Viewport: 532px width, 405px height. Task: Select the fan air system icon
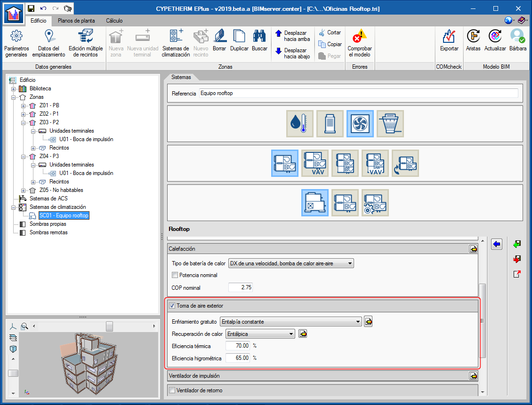[x=360, y=124]
